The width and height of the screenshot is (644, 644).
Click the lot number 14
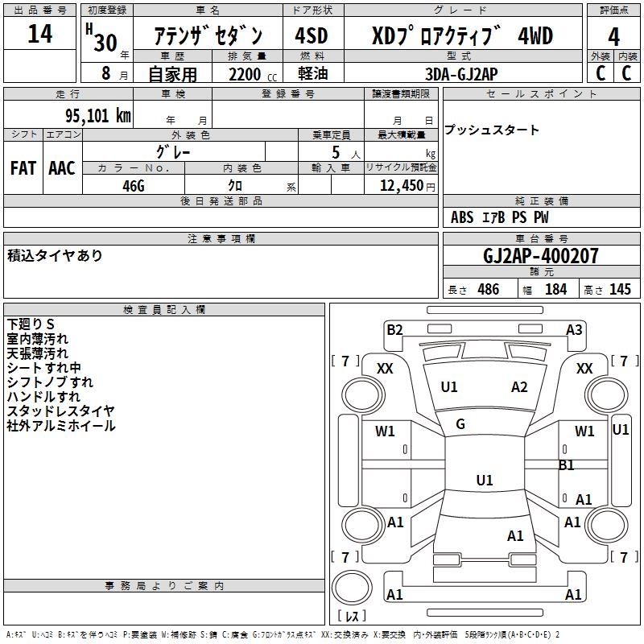coord(39,34)
